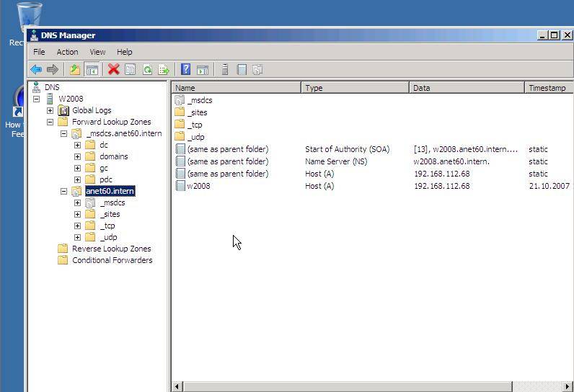Sort by the Timestamp column header
Screen dimensions: 574x392
549,88
